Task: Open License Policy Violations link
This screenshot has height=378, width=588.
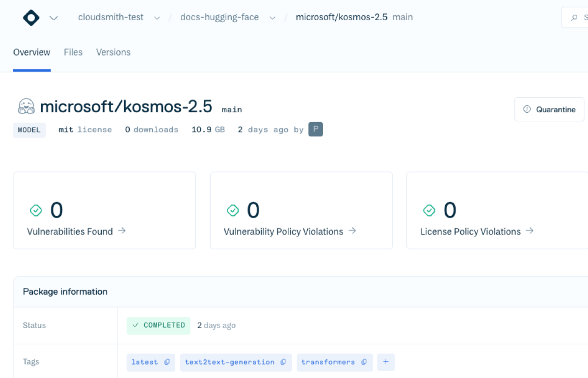Action: pos(470,231)
